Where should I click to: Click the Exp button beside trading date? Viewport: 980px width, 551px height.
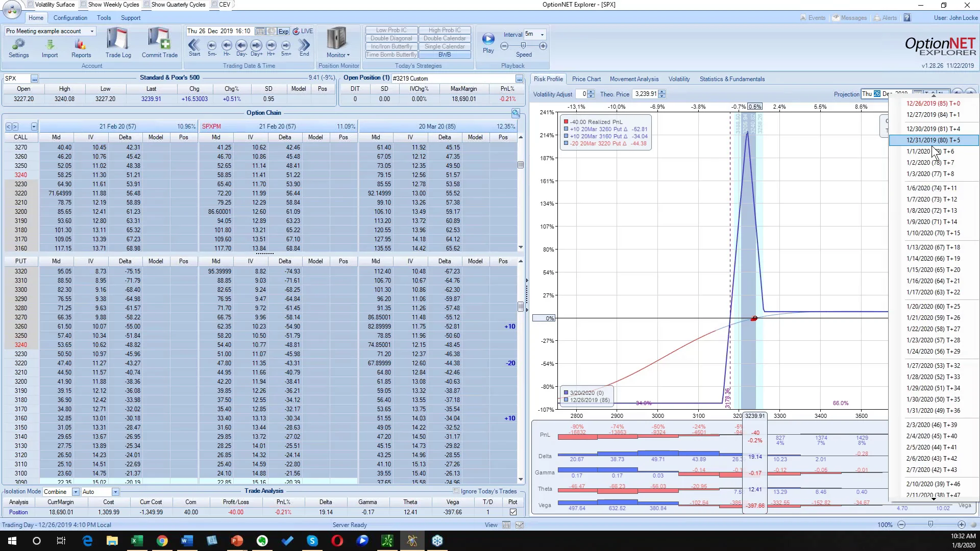(283, 31)
